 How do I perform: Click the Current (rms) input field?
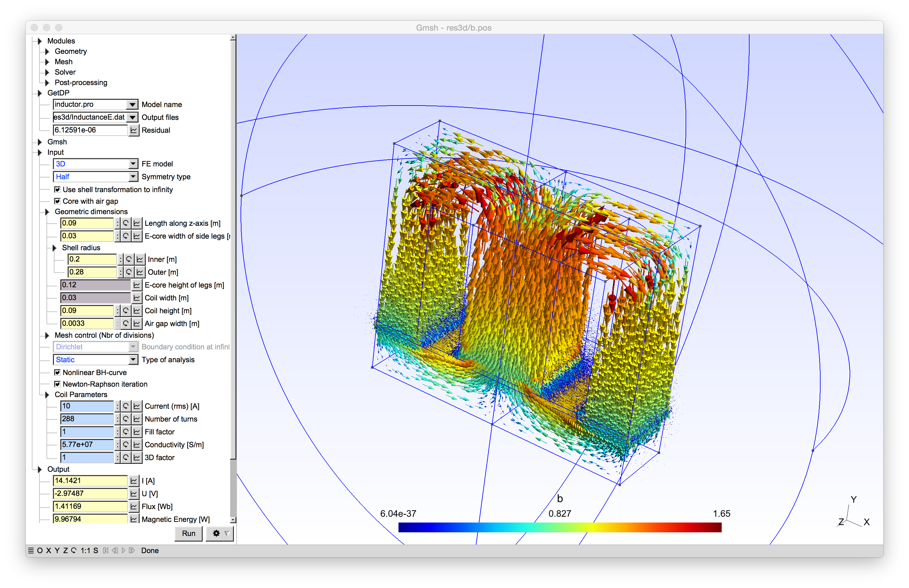(x=87, y=406)
